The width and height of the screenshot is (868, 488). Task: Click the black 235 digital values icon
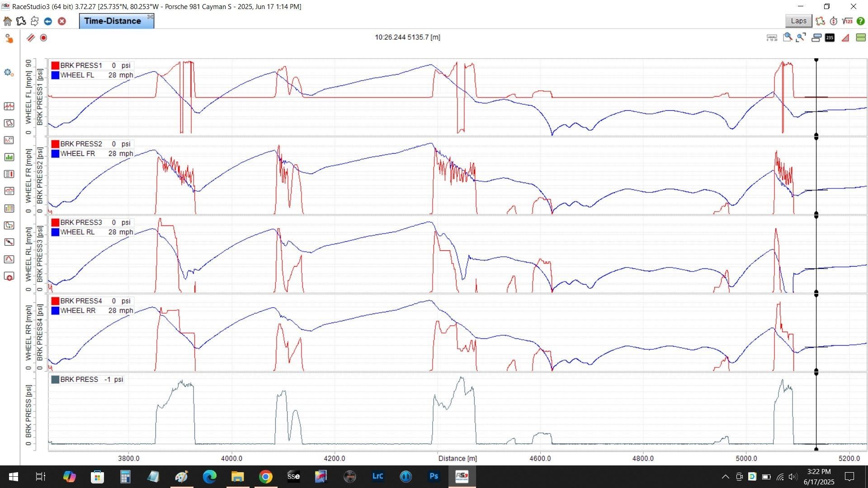coord(830,38)
